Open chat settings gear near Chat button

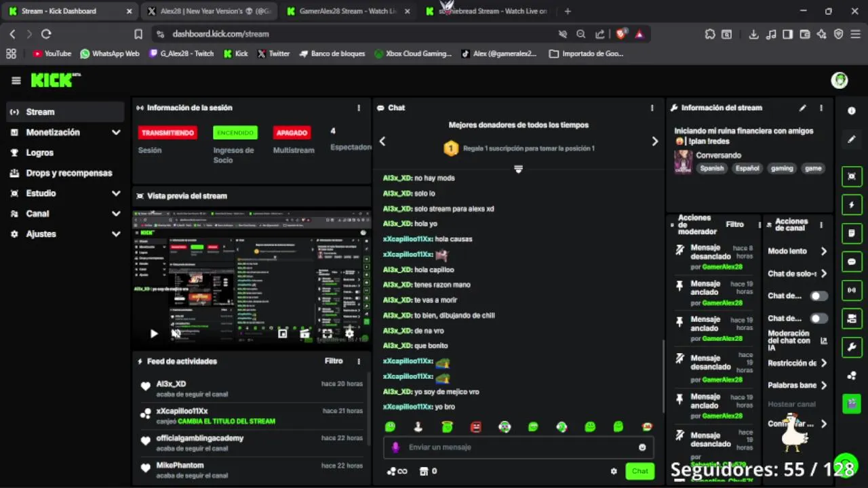[614, 471]
